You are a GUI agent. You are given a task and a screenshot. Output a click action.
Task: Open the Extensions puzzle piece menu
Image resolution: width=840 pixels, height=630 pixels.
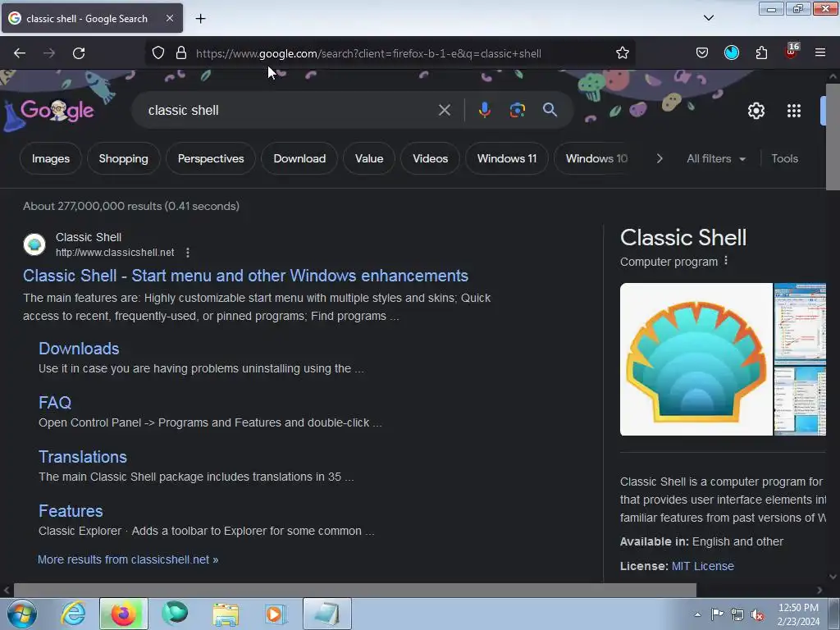point(761,53)
